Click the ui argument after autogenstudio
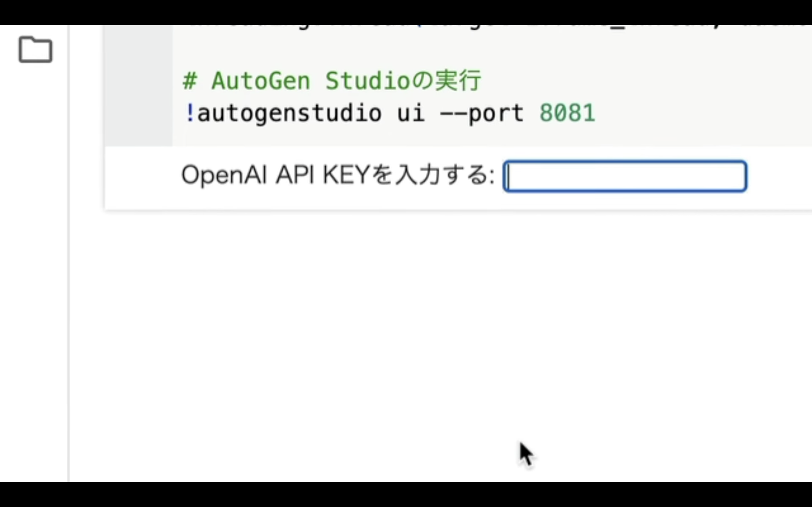Screen dimensions: 812x507 (x=411, y=113)
